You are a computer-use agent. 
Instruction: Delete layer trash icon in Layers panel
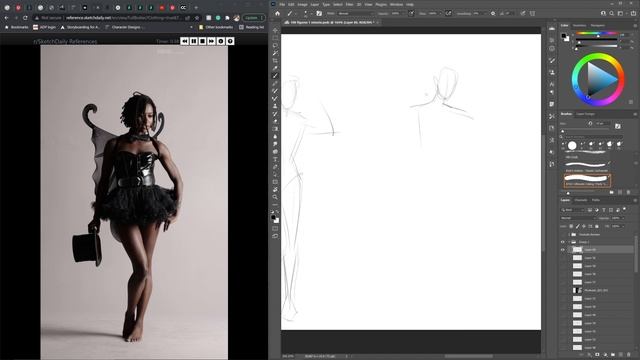629,355
